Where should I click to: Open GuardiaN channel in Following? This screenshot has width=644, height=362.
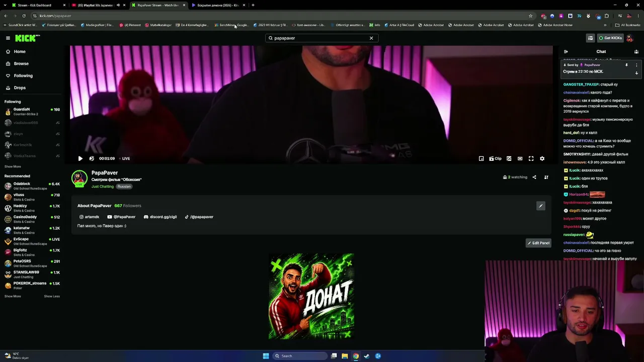point(32,111)
